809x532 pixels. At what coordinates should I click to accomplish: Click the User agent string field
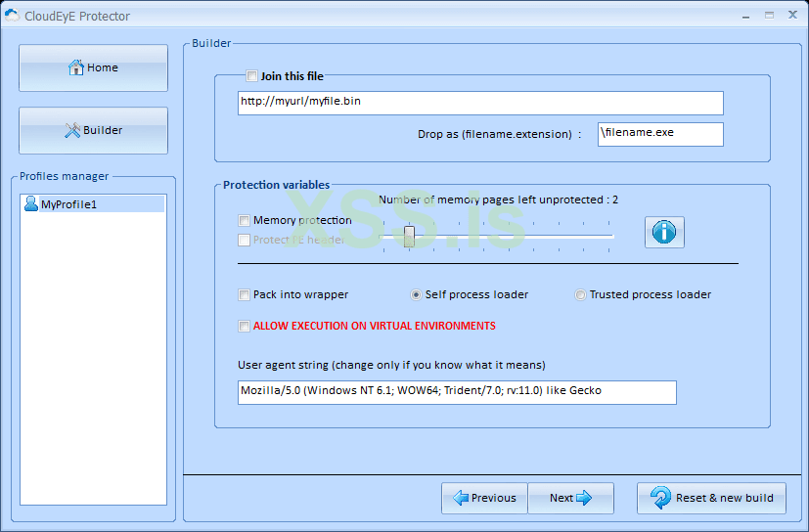pos(457,393)
